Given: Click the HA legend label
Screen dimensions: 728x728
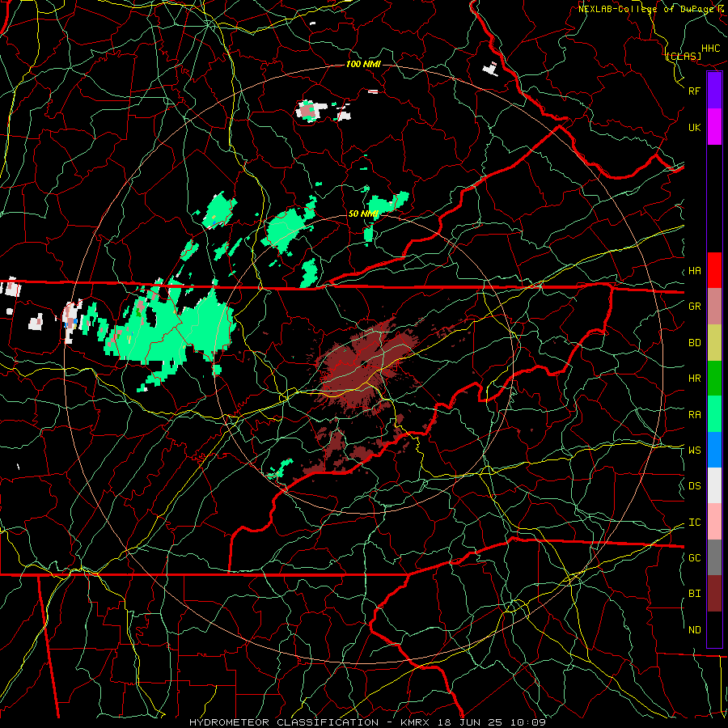Looking at the screenshot, I should pos(695,271).
